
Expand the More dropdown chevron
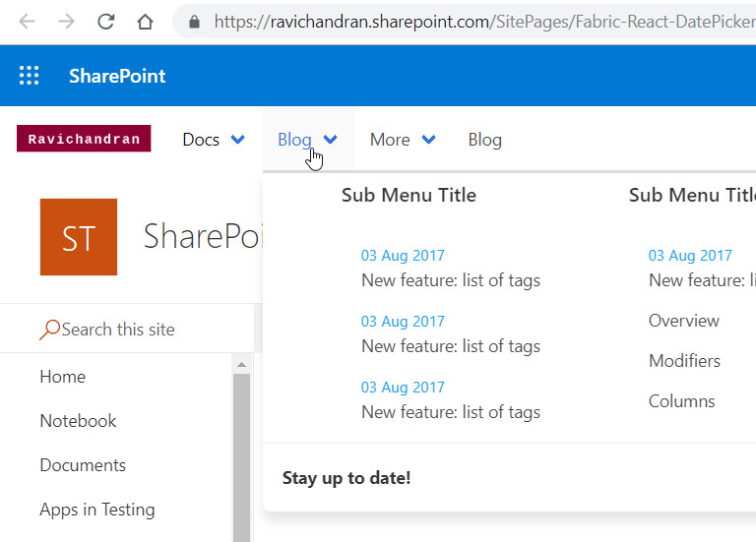click(x=428, y=140)
